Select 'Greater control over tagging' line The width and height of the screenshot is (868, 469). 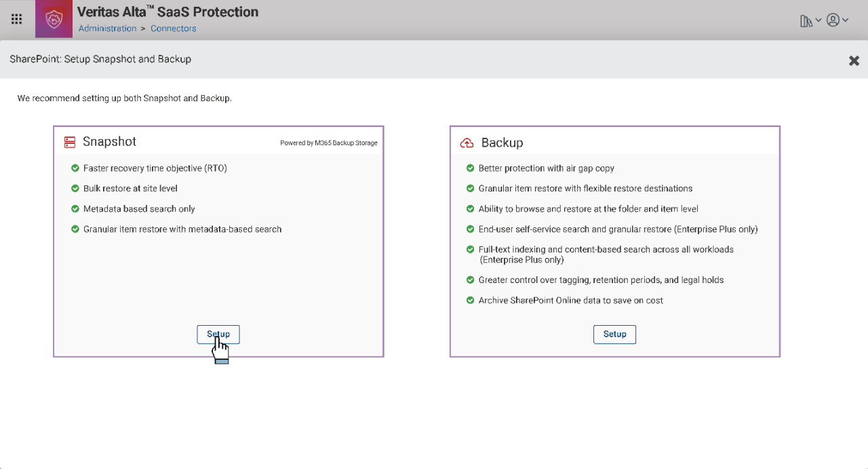point(601,280)
